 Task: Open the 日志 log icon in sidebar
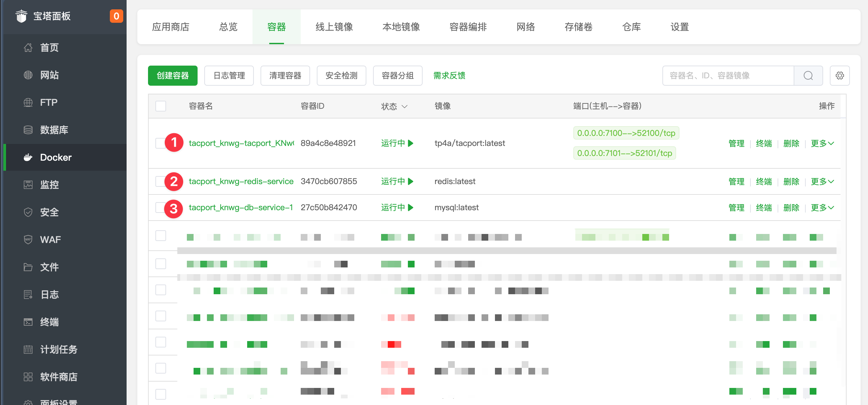pos(28,295)
